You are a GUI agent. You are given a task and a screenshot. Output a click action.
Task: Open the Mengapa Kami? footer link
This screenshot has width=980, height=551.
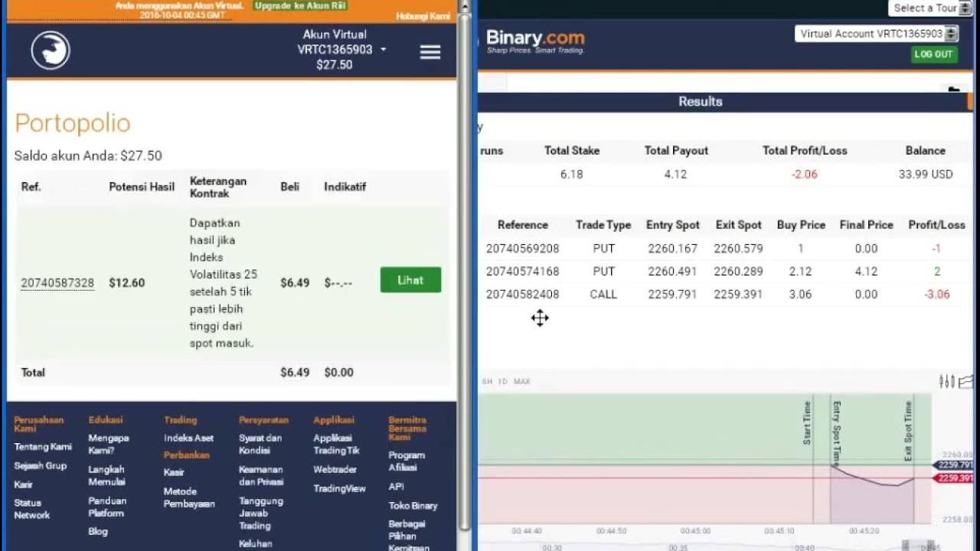109,444
